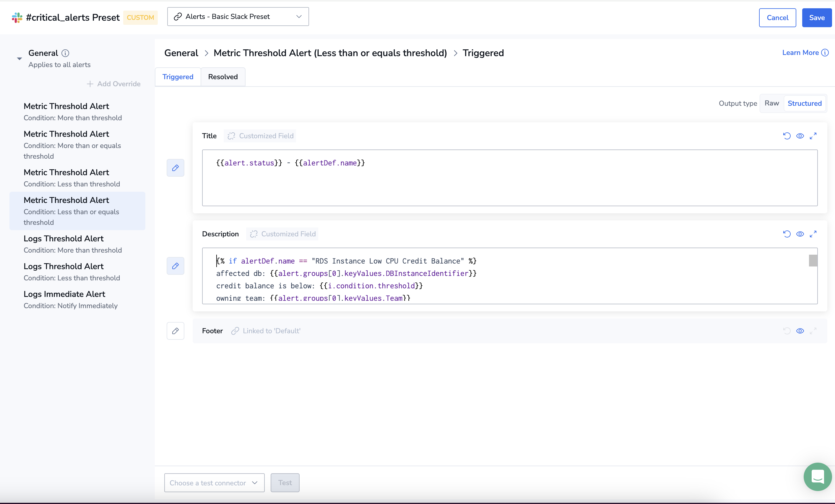
Task: Save the preset
Action: click(817, 18)
